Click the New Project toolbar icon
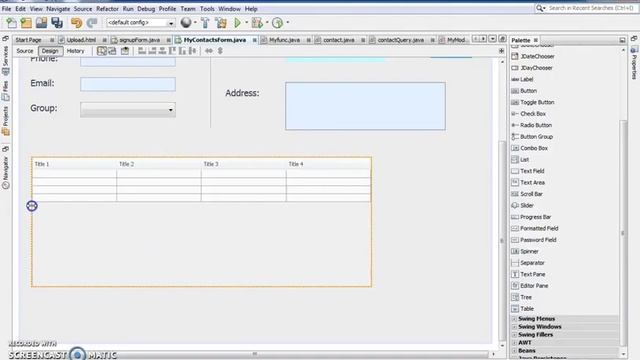Screen dimensions: 640x360 click(27, 23)
